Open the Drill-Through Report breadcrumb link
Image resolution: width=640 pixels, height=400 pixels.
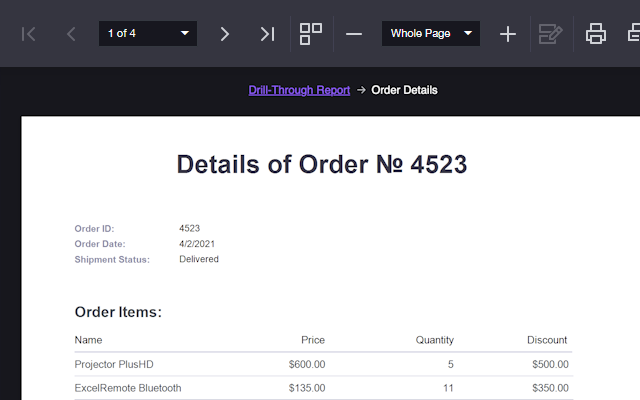(299, 90)
